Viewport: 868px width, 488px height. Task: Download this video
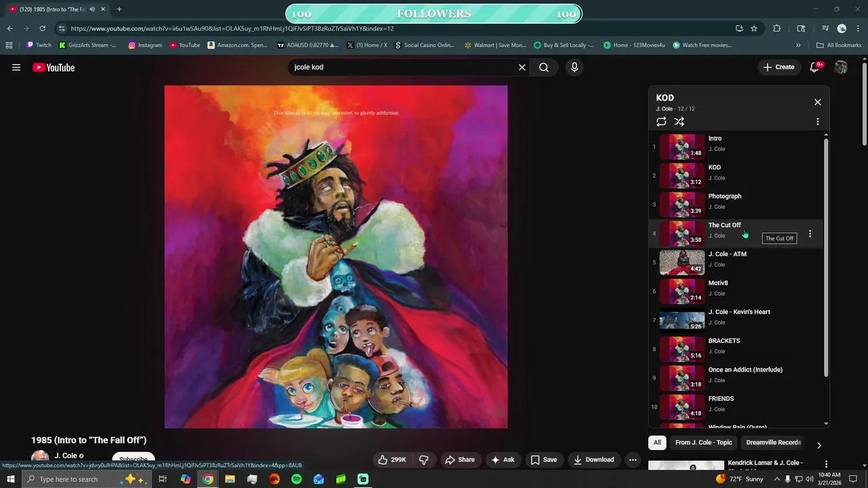click(x=593, y=460)
